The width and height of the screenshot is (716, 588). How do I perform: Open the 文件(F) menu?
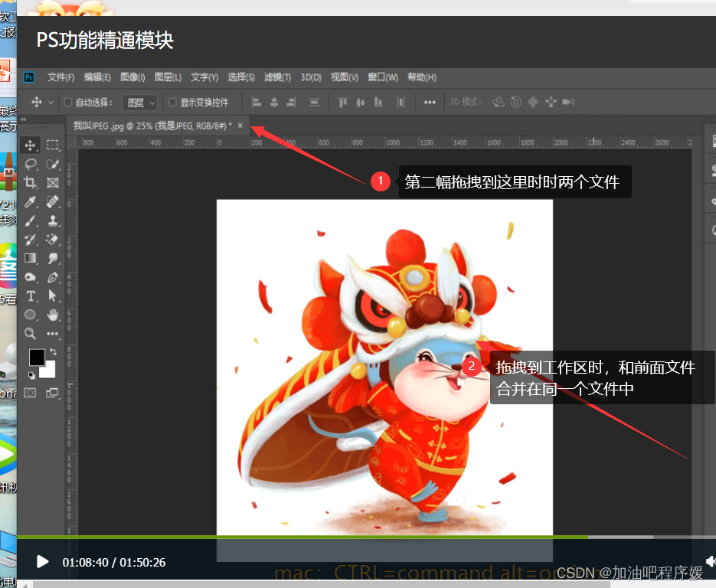(x=60, y=77)
